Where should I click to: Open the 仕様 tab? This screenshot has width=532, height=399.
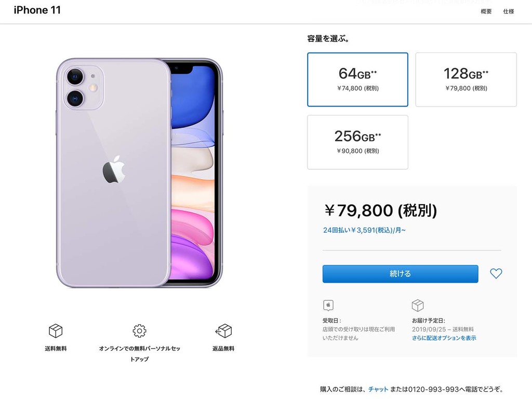pos(508,11)
